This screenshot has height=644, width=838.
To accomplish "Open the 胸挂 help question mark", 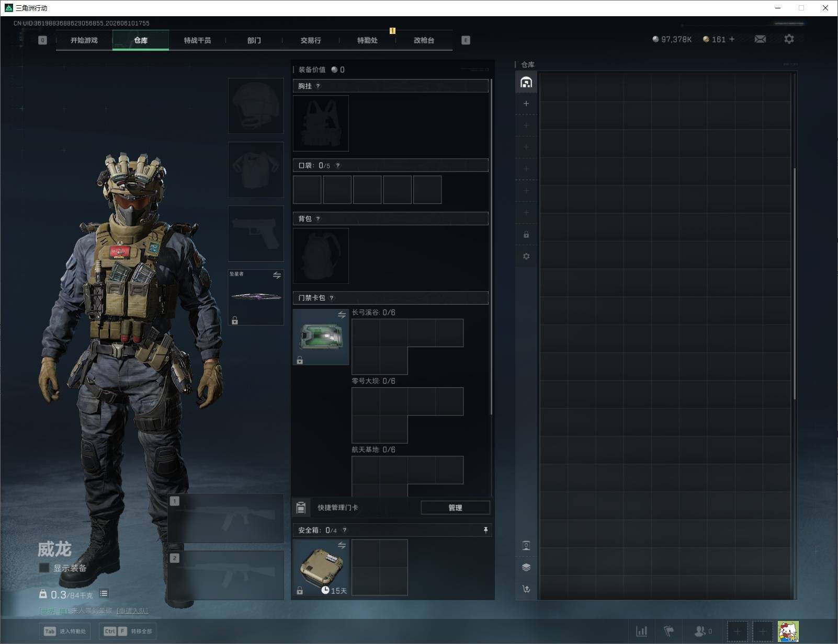I will [318, 86].
